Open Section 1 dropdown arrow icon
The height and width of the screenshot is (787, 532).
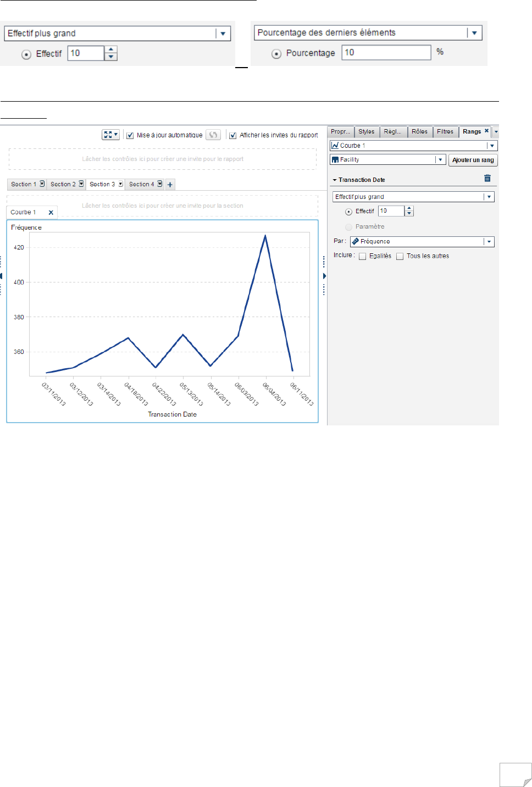pyautogui.click(x=42, y=184)
